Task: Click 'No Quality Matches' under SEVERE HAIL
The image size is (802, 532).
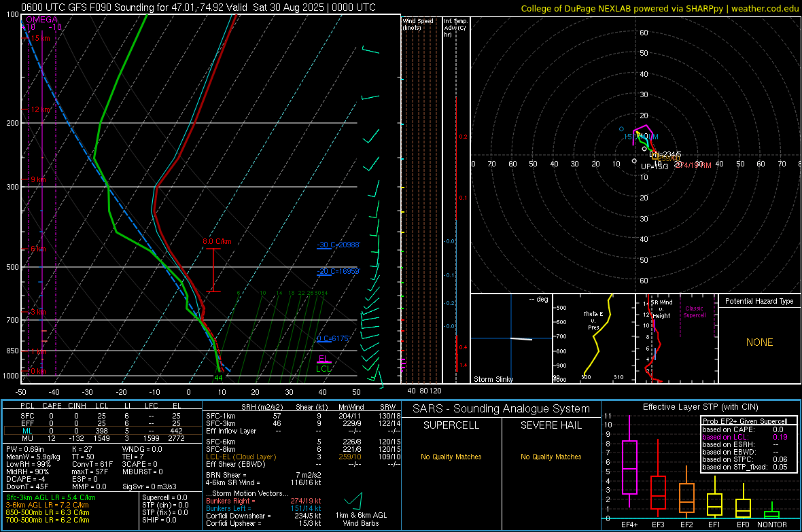Action: pyautogui.click(x=551, y=457)
